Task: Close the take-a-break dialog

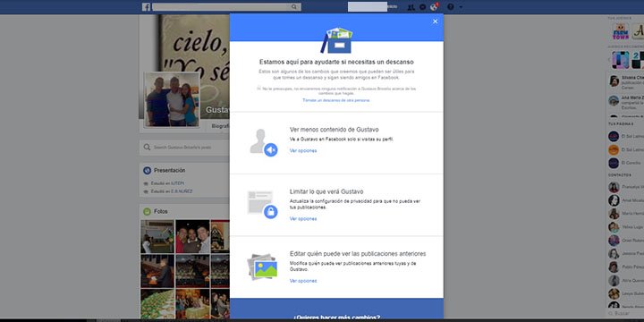Action: coord(435,21)
